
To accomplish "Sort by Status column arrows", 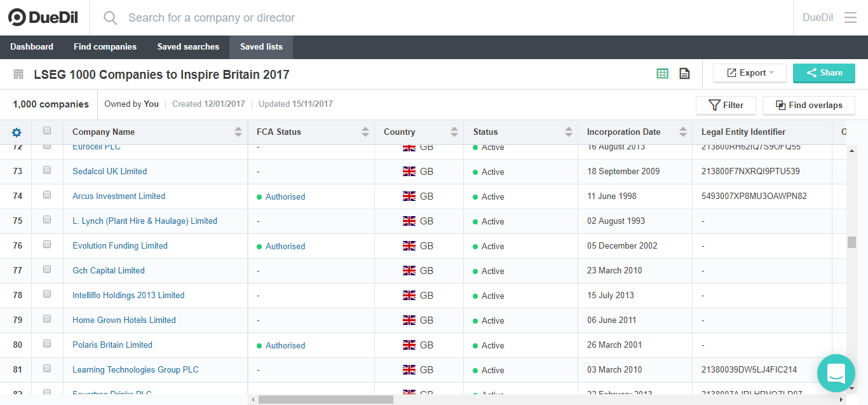I will [569, 132].
